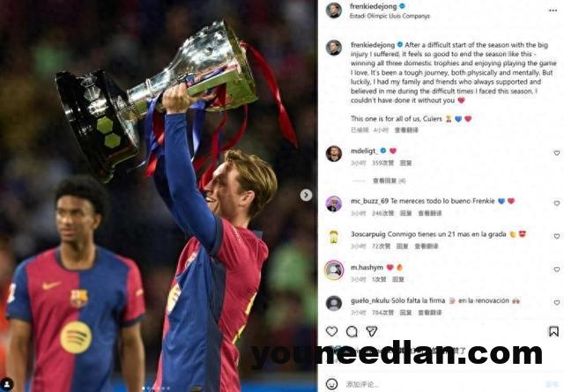Open comment bubble icon below comments
Image resolution: width=564 pixels, height=392 pixels.
pos(352,331)
